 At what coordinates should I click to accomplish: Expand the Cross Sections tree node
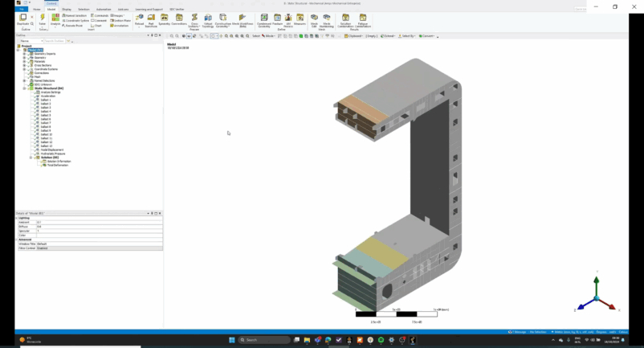pyautogui.click(x=24, y=65)
